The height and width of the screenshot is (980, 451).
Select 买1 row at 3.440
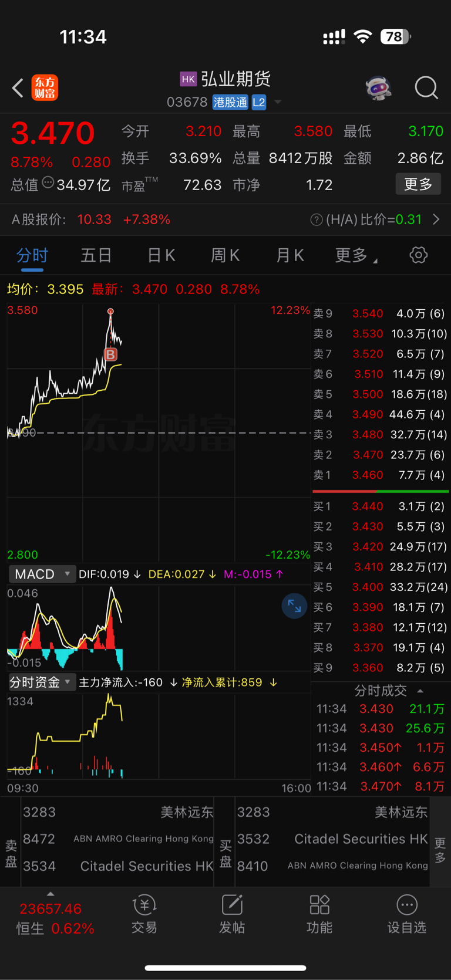pos(380,506)
